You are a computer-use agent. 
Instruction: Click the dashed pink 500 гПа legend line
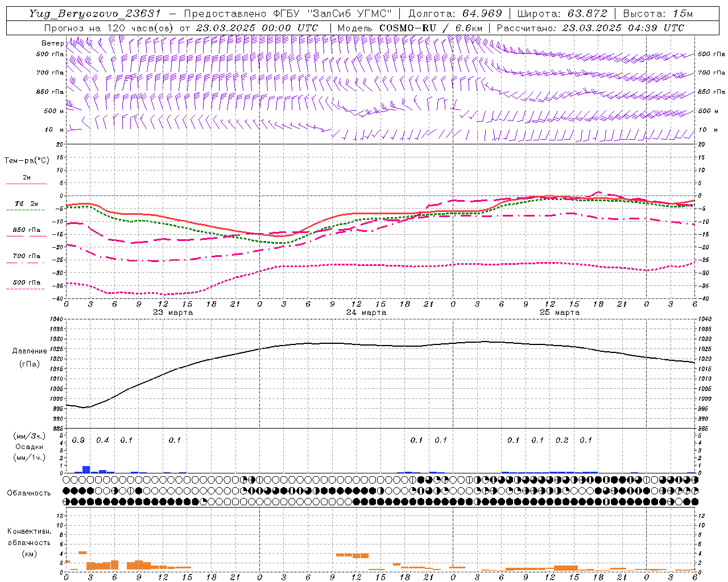(25, 289)
